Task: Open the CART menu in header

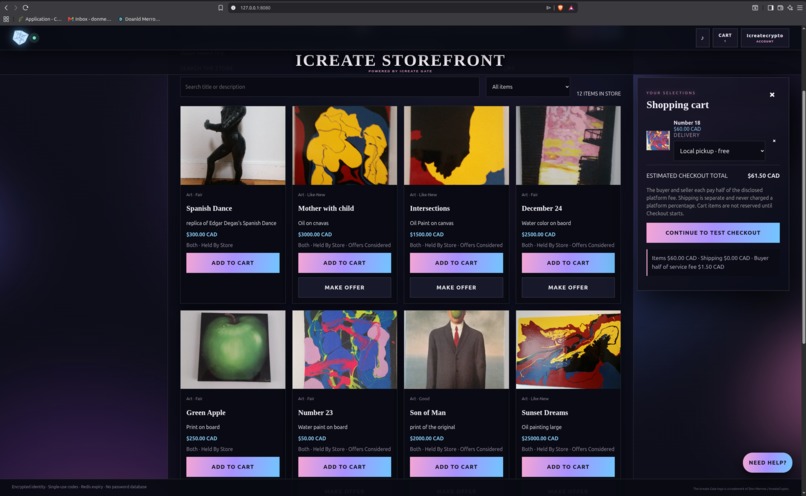Action: pyautogui.click(x=725, y=38)
